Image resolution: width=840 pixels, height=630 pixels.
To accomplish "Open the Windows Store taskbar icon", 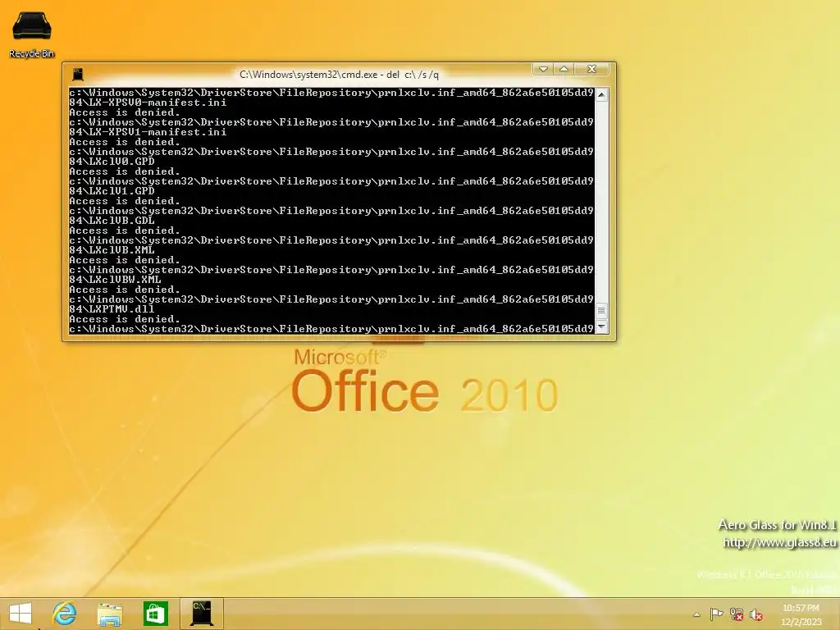I will (x=155, y=614).
